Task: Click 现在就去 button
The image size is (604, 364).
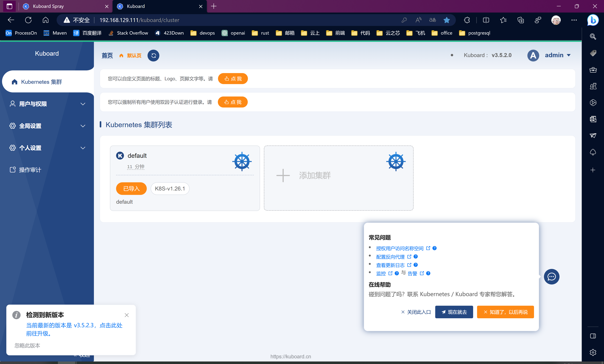Action: coord(454,312)
